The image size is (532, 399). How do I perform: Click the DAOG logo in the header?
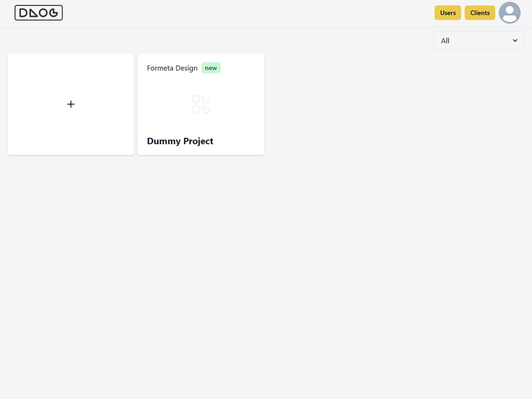tap(39, 13)
